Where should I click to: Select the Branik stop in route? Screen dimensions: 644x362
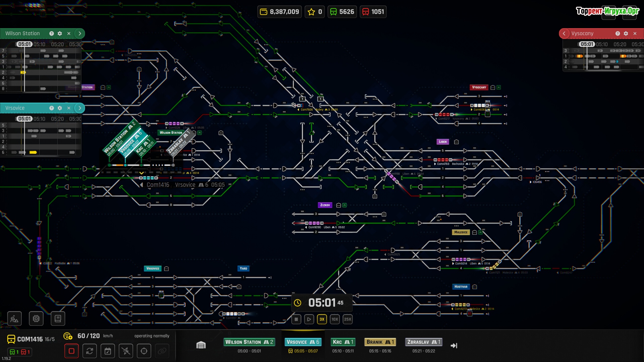380,342
